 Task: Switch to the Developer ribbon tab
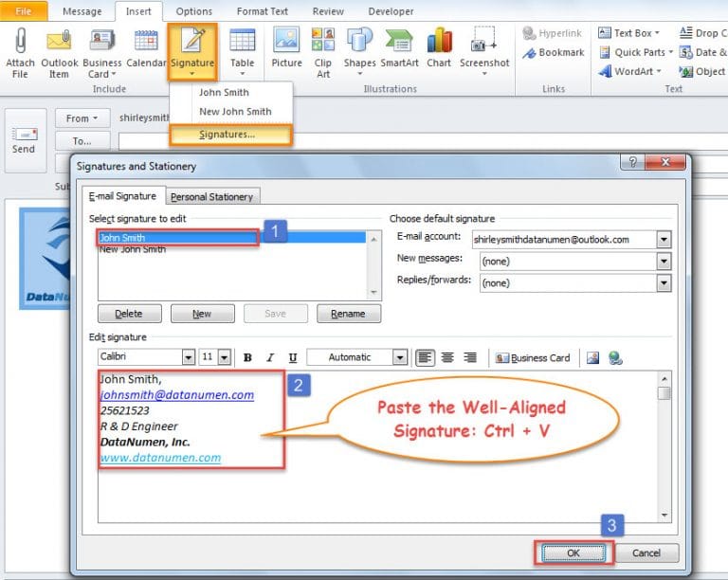pos(391,11)
